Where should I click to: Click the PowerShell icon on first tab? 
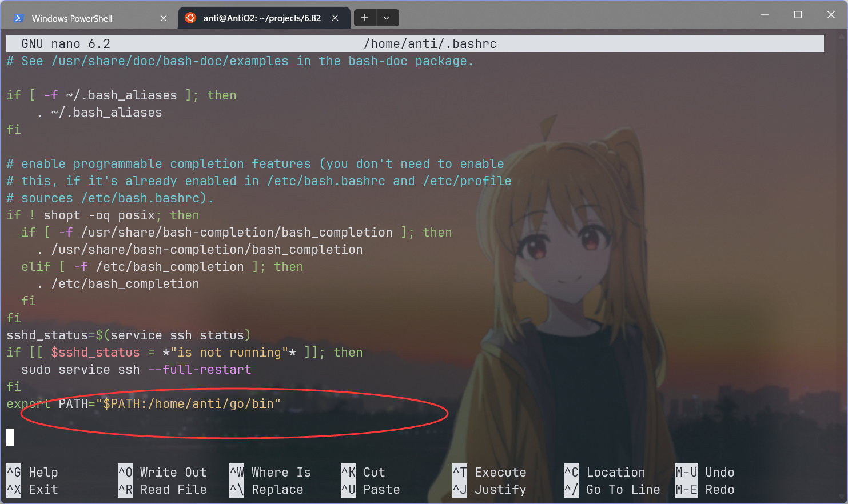coord(18,18)
